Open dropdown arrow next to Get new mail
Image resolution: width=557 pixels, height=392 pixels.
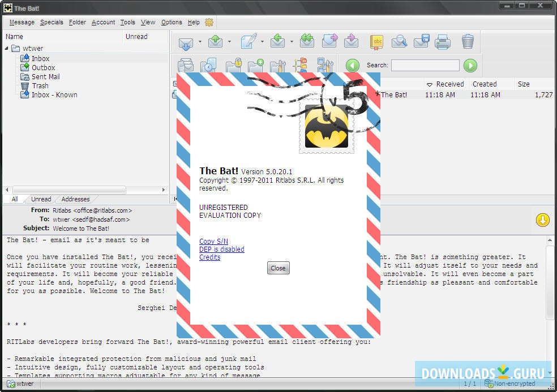pos(200,42)
